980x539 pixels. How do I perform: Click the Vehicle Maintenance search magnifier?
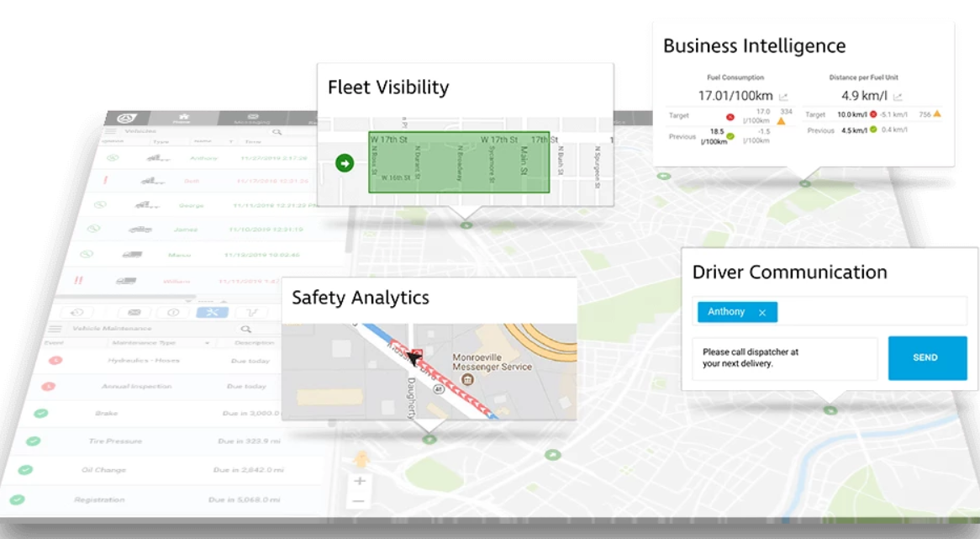pos(245,329)
